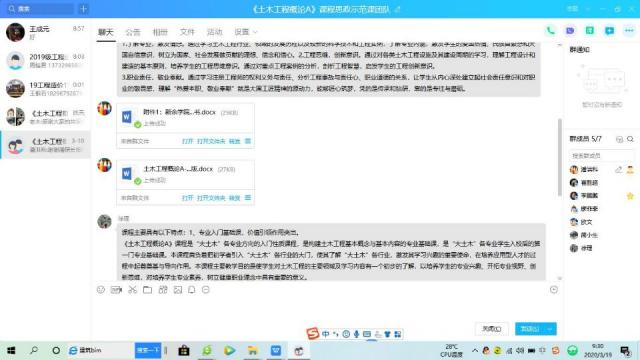Insert a picture using the image icon
The width and height of the screenshot is (640, 360).
[x=178, y=290]
